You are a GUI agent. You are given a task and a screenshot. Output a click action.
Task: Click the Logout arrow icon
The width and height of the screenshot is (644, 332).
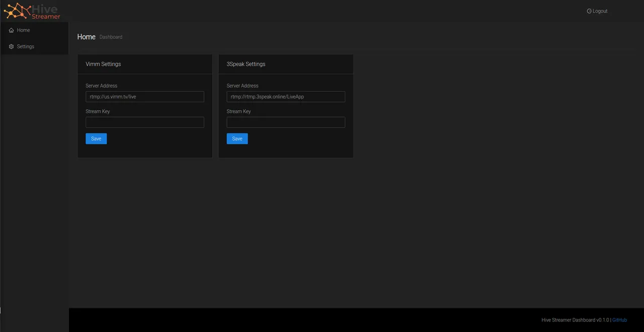point(589,11)
